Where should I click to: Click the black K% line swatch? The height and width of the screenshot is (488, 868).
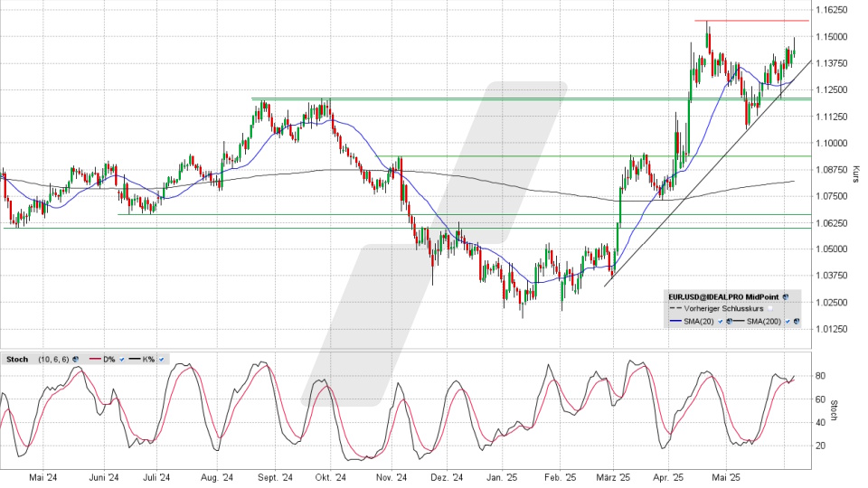click(135, 359)
